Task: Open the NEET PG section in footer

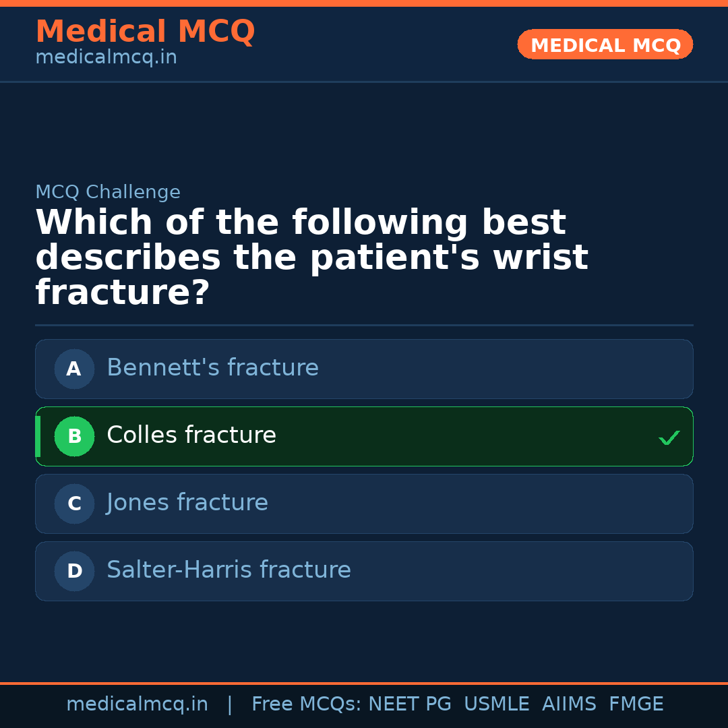Action: (409, 704)
